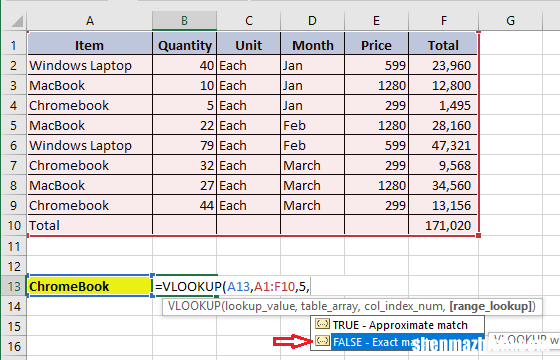Select row 10 header
Viewport: 560px width, 360px height.
point(14,225)
